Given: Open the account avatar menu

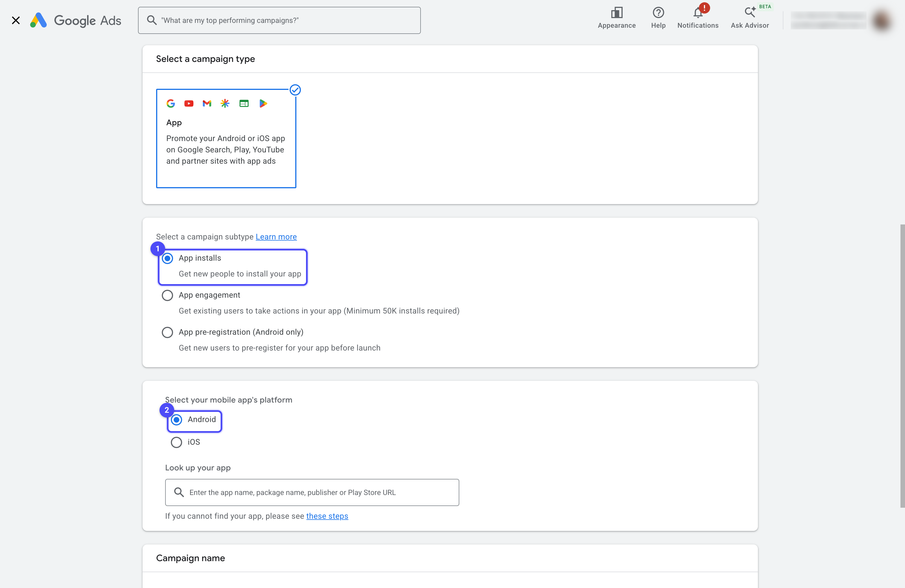Looking at the screenshot, I should click(x=882, y=20).
